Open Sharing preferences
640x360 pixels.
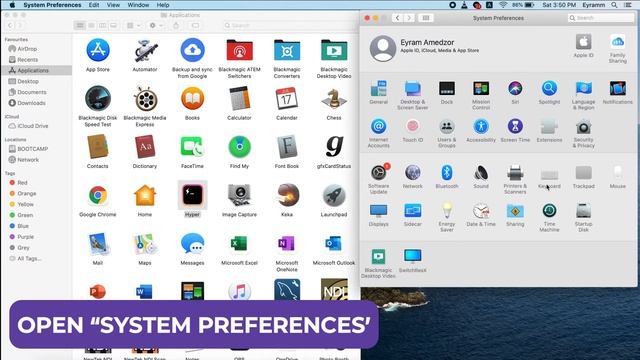(515, 215)
